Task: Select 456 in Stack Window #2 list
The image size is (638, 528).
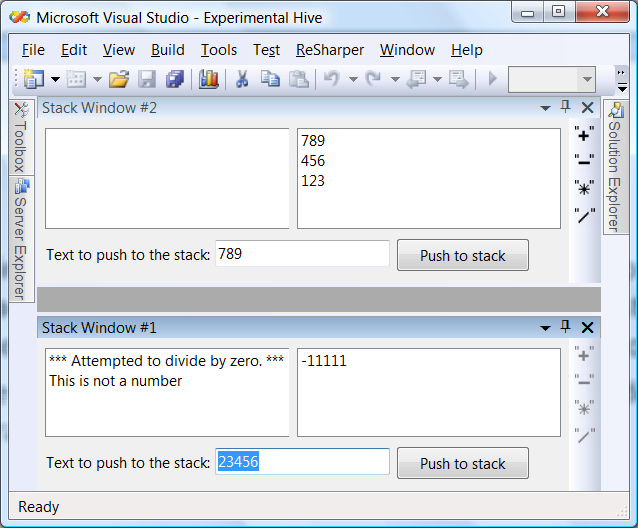Action: [x=313, y=161]
